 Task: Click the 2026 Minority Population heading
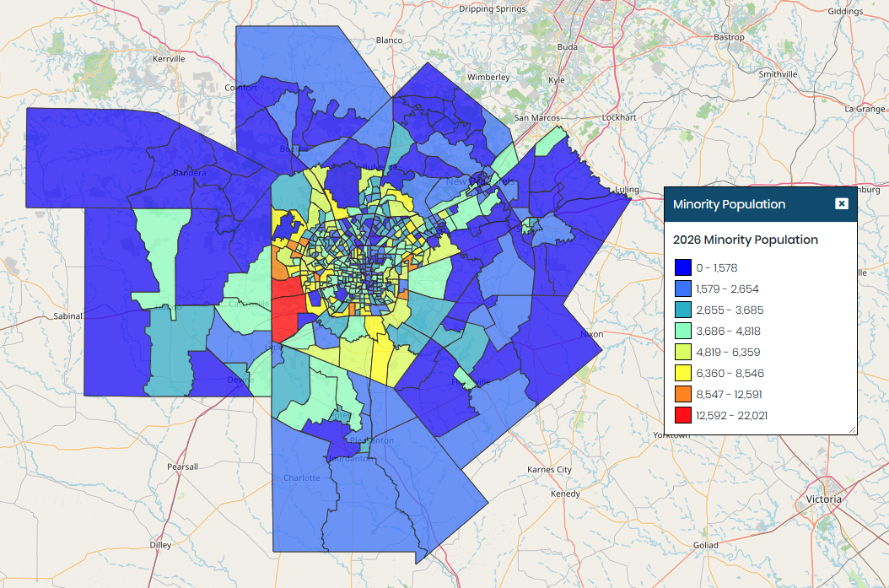[x=746, y=240]
